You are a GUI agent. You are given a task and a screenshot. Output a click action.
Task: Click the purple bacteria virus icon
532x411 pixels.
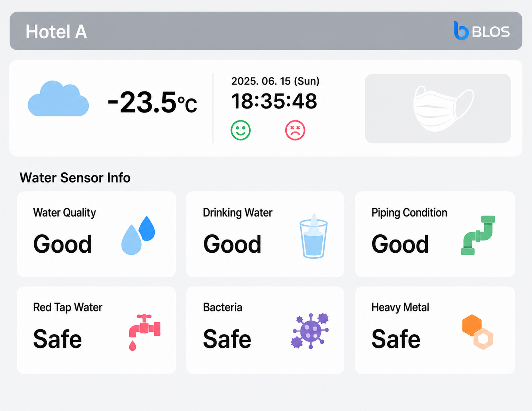pyautogui.click(x=310, y=331)
